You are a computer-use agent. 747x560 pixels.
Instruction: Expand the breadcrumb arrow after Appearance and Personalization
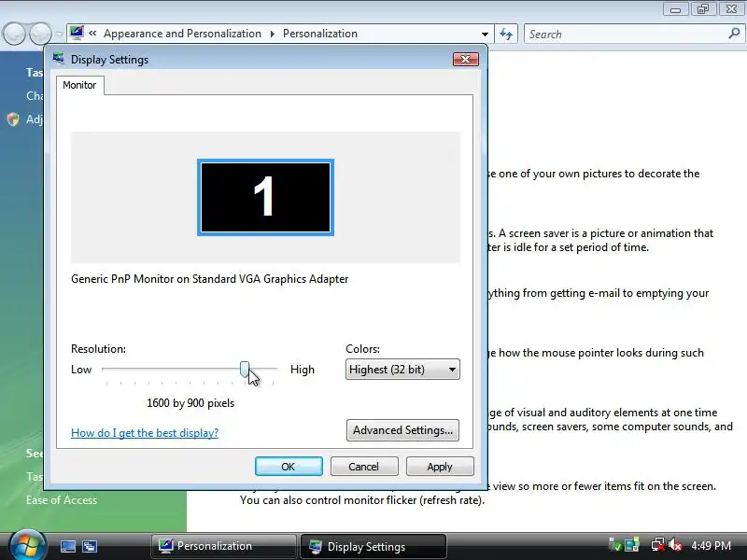pos(272,34)
